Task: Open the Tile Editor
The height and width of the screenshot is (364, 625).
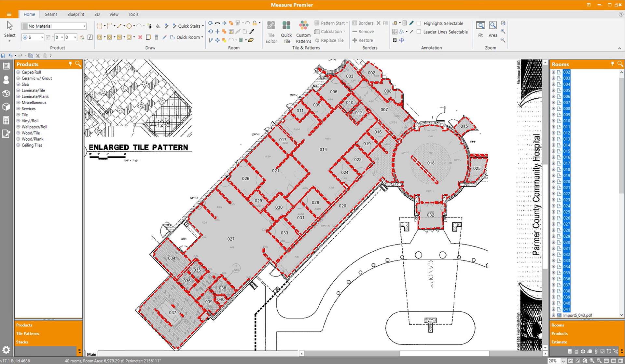Action: tap(271, 32)
